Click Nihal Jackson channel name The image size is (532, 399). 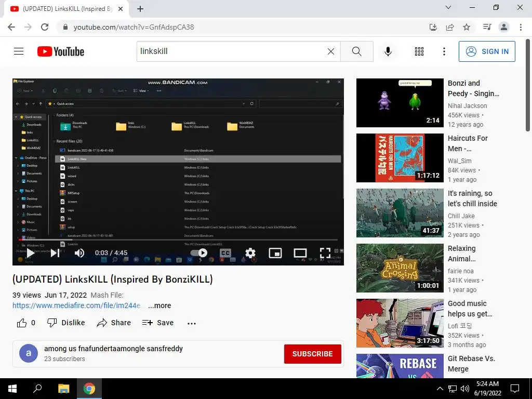(x=467, y=106)
